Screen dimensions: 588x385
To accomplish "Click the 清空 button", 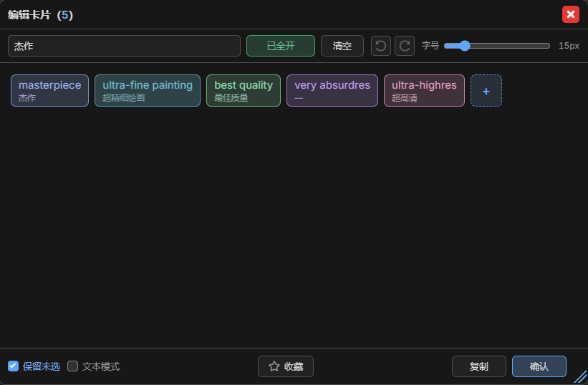I will 342,46.
